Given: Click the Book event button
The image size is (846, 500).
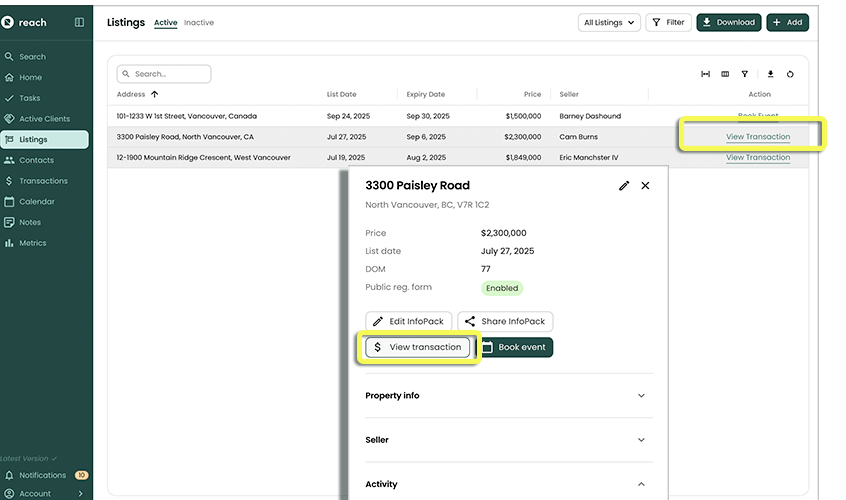Looking at the screenshot, I should [x=514, y=347].
